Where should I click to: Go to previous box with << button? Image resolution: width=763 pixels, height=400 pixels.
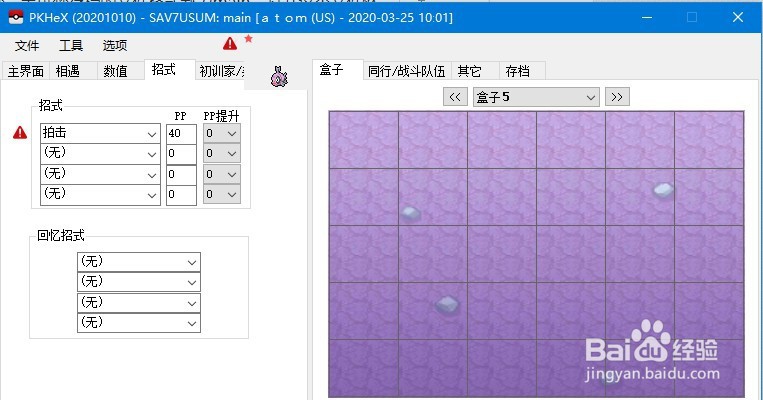click(x=455, y=97)
